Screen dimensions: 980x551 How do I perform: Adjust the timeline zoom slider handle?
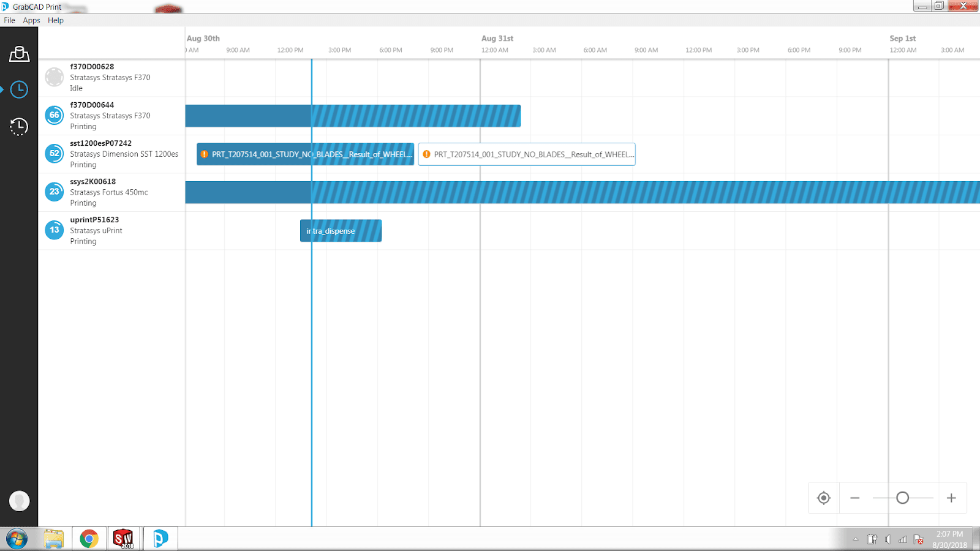pos(902,498)
